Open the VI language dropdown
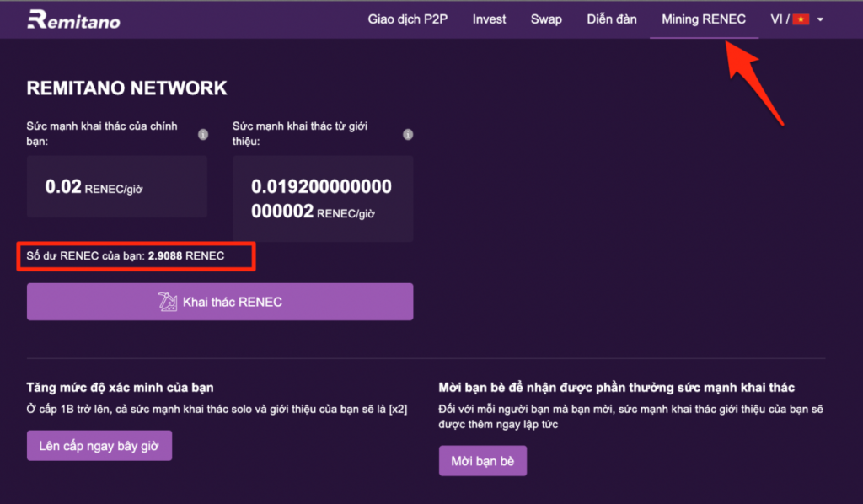 797,19
